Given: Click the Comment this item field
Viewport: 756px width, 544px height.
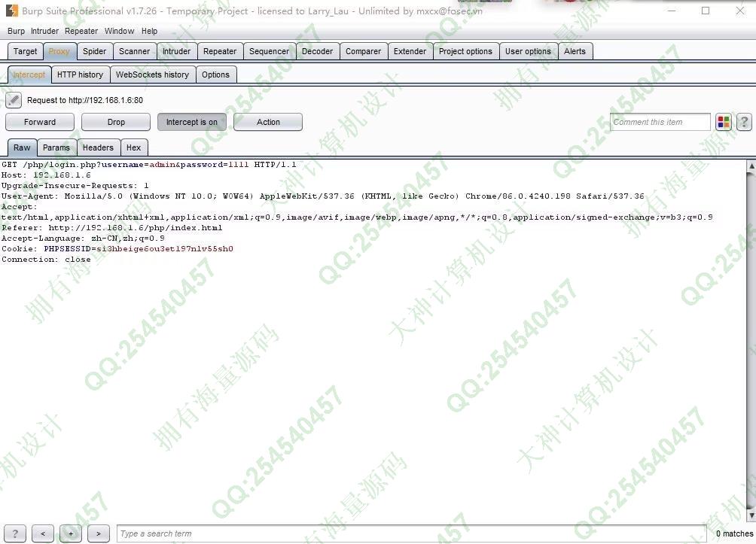Looking at the screenshot, I should tap(660, 122).
